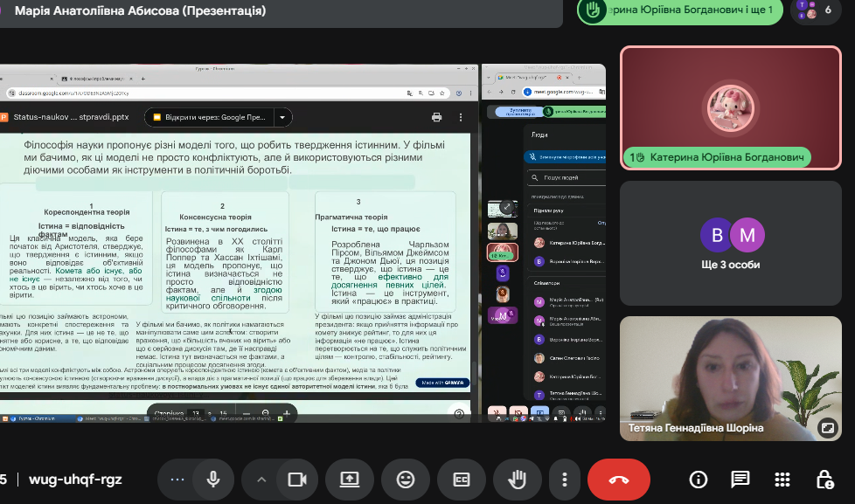Toggle closed captions (CC)

tap(461, 479)
